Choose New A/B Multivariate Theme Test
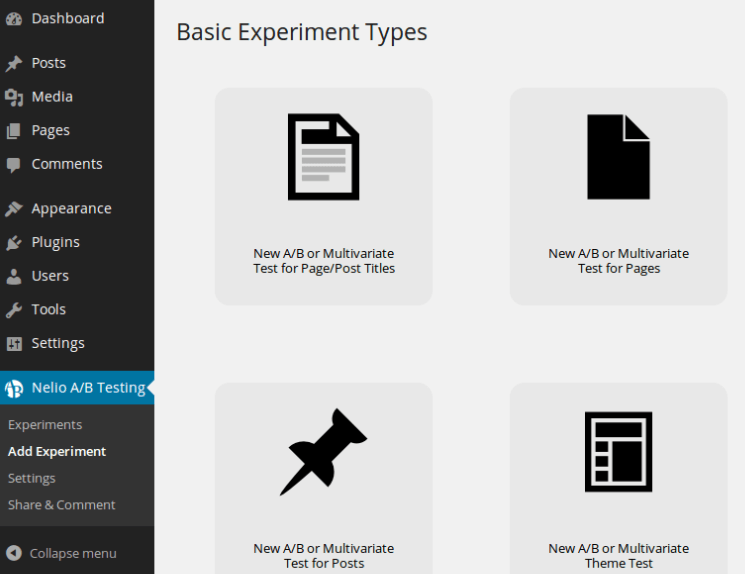This screenshot has width=745, height=574. pyautogui.click(x=619, y=478)
